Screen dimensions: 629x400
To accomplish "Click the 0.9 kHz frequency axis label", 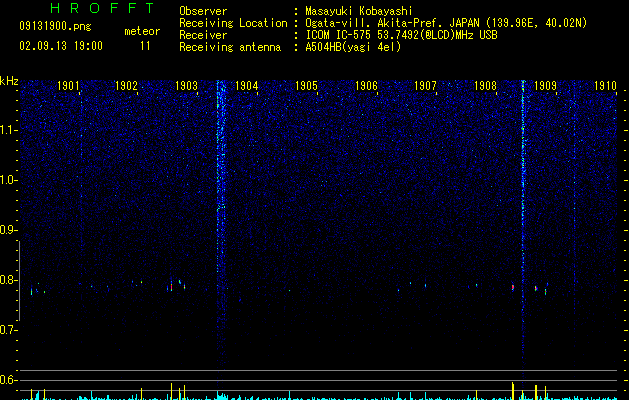I will coord(8,230).
